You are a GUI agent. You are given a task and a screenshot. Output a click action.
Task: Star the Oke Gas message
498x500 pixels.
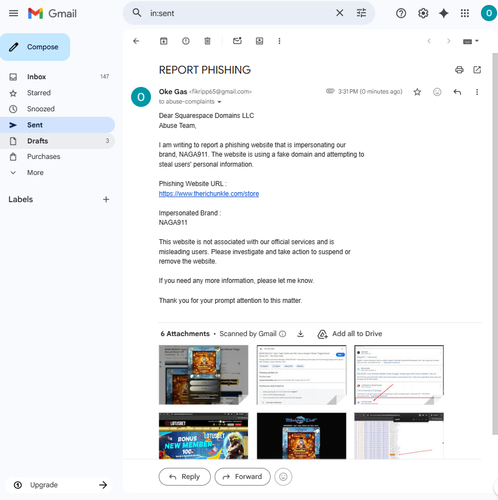click(417, 92)
